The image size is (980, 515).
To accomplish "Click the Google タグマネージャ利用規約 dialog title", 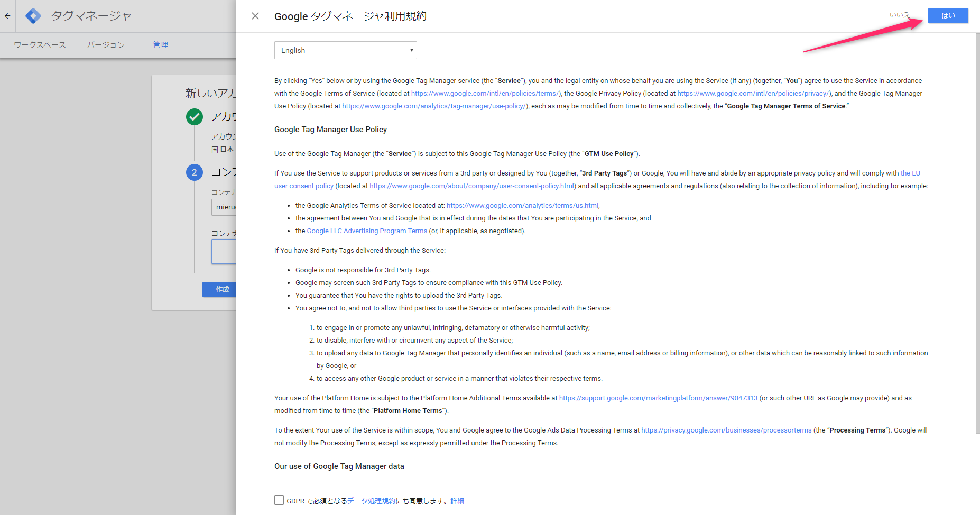I will [350, 16].
